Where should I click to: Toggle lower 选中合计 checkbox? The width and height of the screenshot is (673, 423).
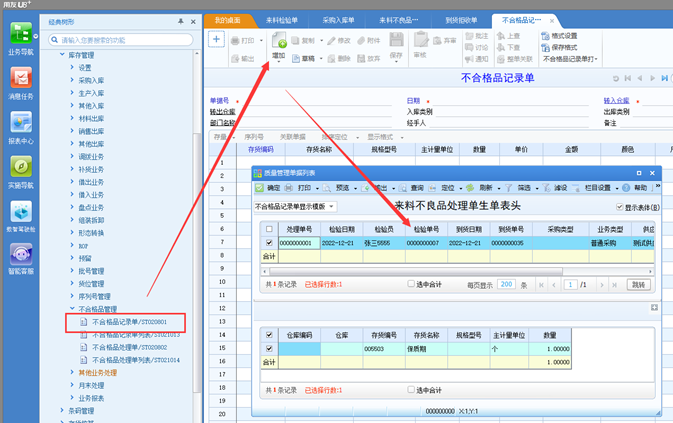click(411, 390)
